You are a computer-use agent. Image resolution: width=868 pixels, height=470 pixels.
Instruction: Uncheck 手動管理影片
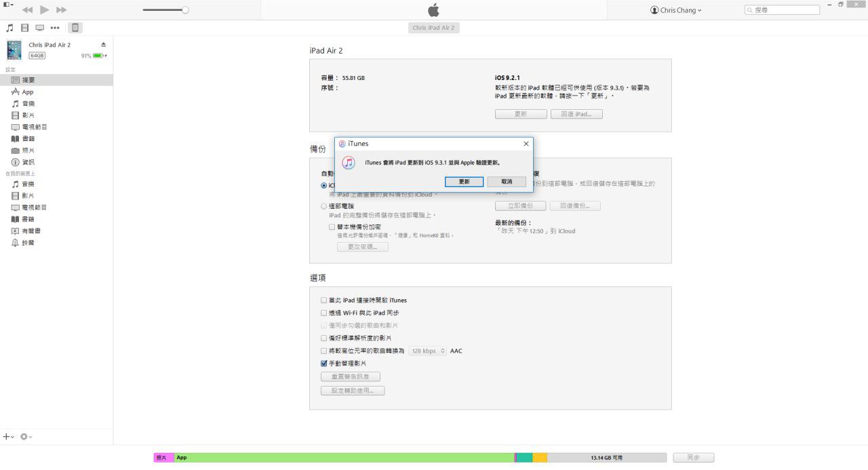pos(323,364)
